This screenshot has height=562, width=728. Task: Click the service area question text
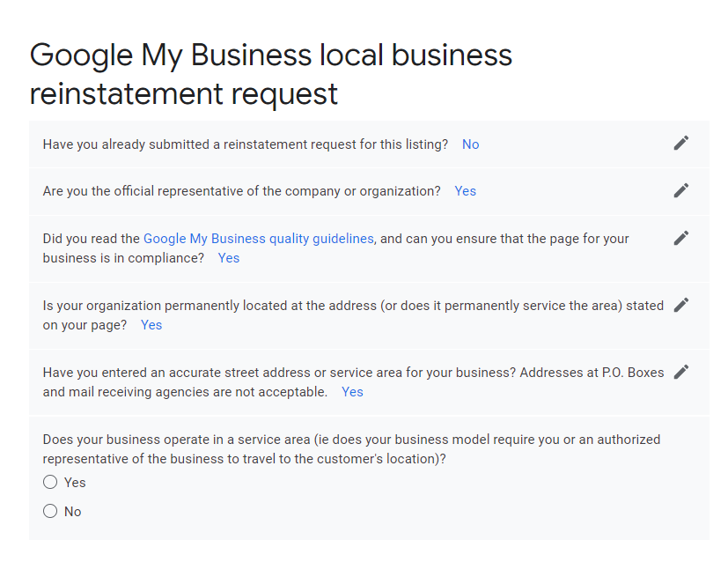tap(352, 449)
